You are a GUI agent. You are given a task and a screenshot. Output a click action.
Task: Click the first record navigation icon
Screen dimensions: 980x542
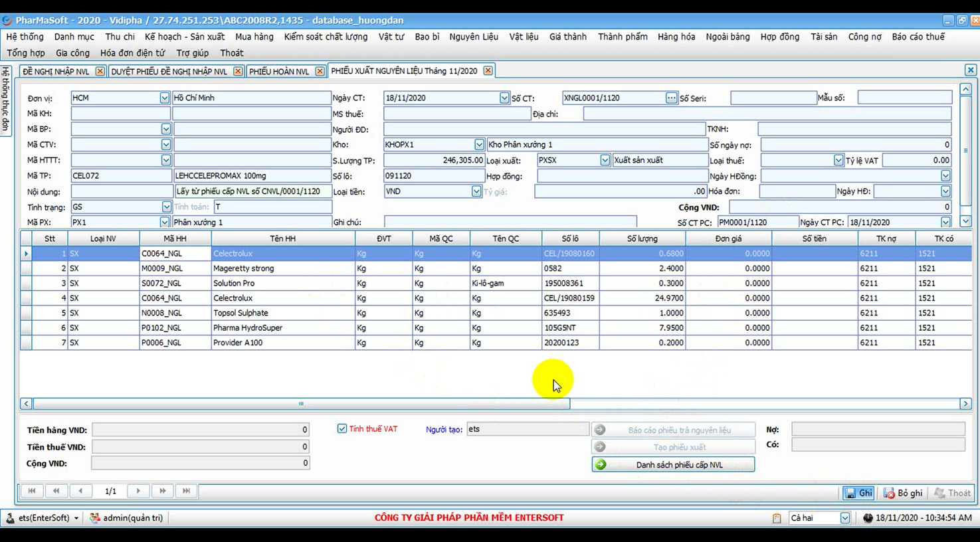[x=32, y=490]
